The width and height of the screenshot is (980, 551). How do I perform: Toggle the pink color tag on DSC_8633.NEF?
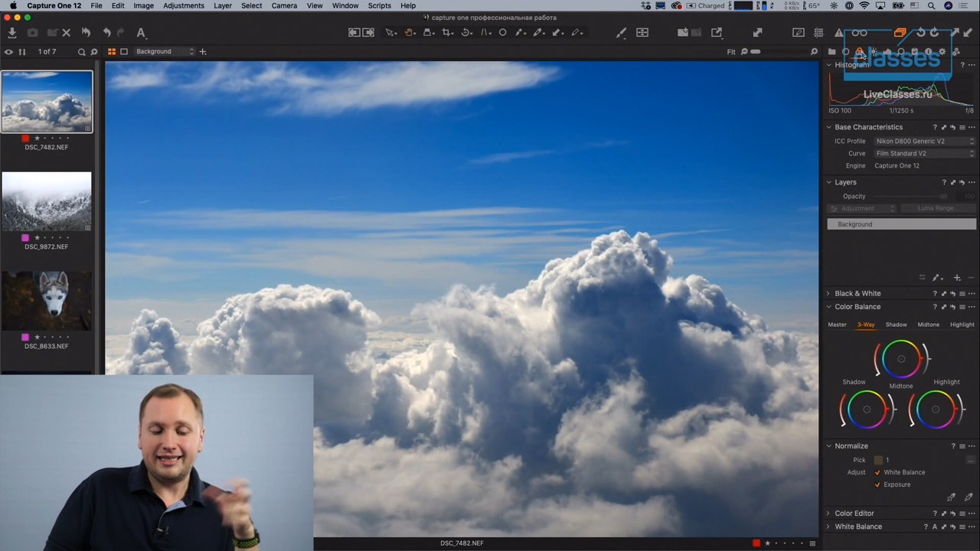(x=25, y=337)
